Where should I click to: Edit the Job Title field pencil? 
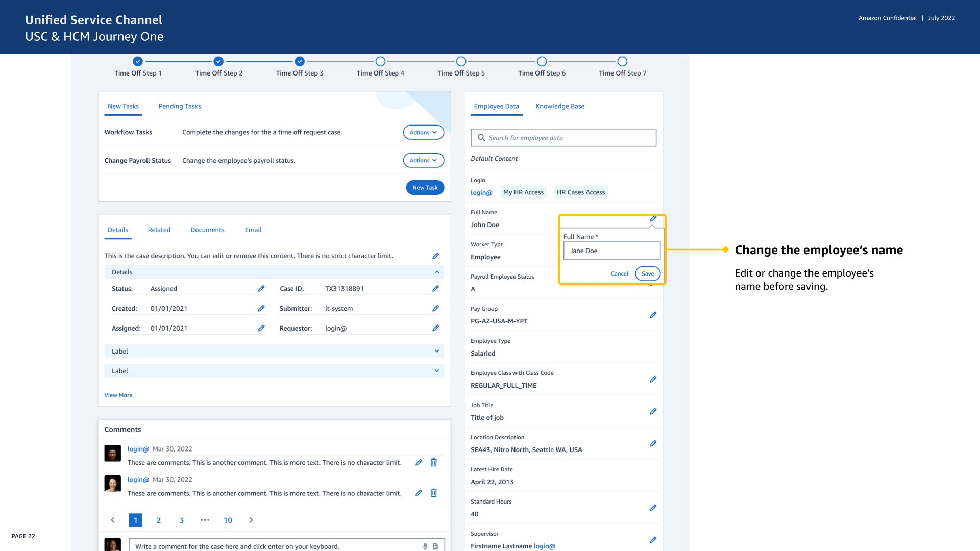pyautogui.click(x=653, y=412)
